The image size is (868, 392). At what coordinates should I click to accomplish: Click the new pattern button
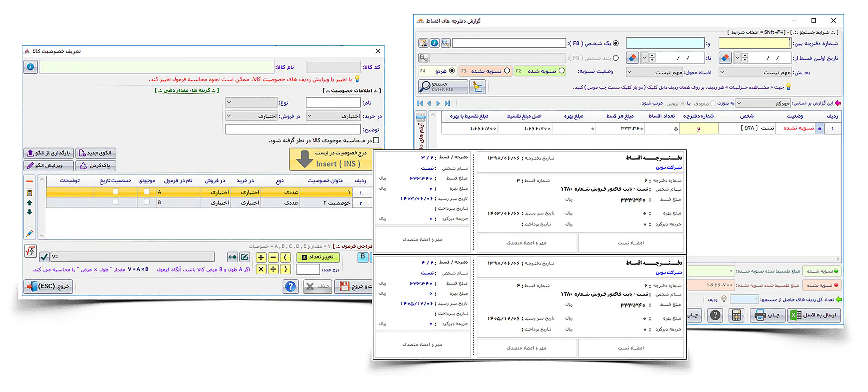[x=96, y=153]
